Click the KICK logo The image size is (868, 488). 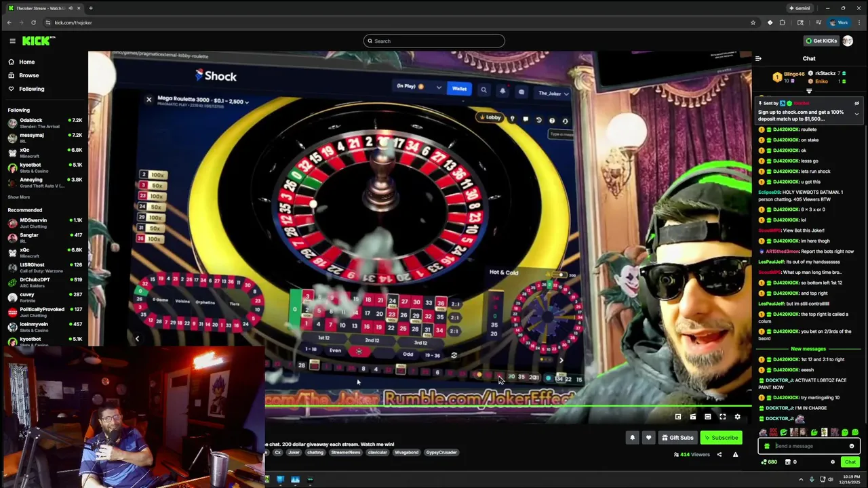point(39,41)
